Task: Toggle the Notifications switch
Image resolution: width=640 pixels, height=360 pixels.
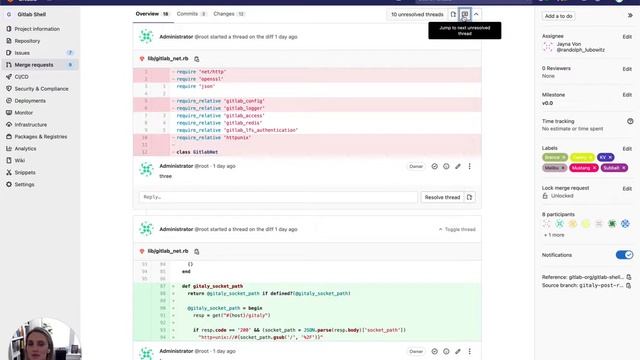Action: 624,255
